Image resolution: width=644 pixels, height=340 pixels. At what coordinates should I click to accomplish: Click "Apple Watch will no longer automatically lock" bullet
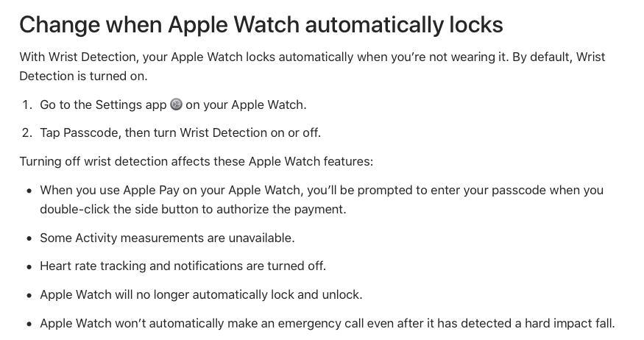coord(201,295)
